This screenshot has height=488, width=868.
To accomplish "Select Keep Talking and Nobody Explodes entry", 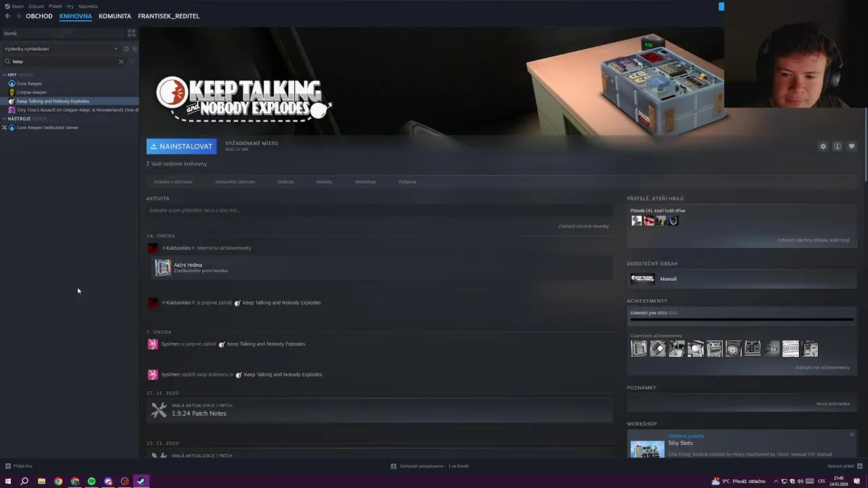I will (71, 101).
